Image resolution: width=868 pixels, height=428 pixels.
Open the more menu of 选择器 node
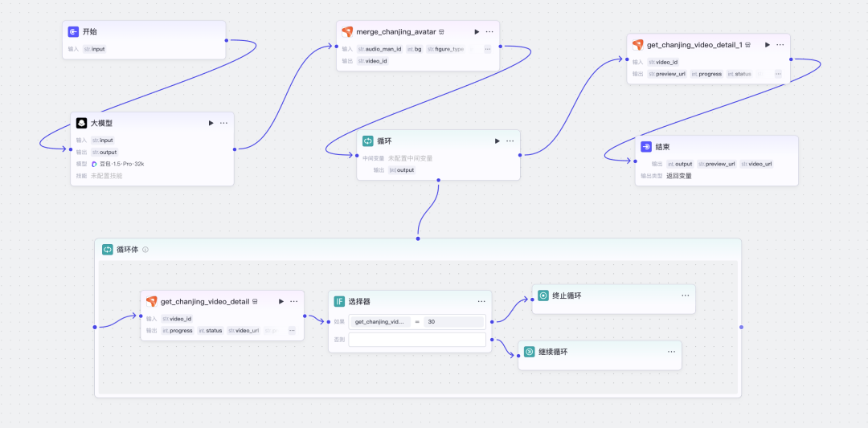[x=481, y=301]
